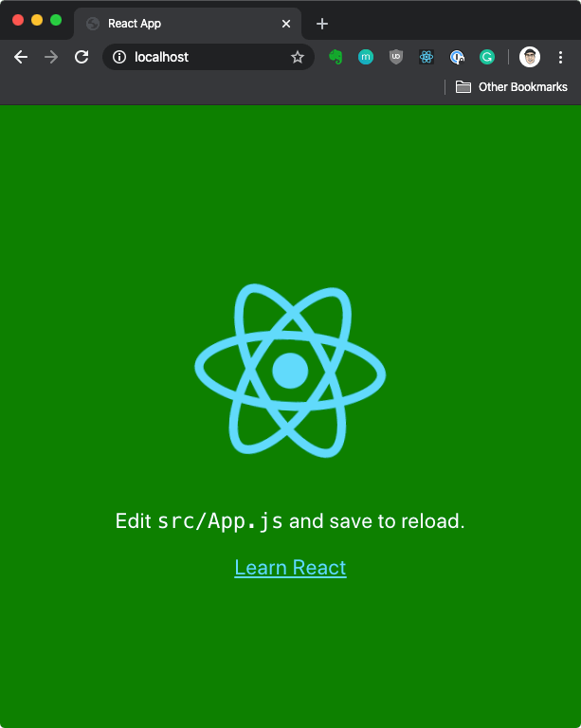Open the Other Bookmarks folder

512,86
